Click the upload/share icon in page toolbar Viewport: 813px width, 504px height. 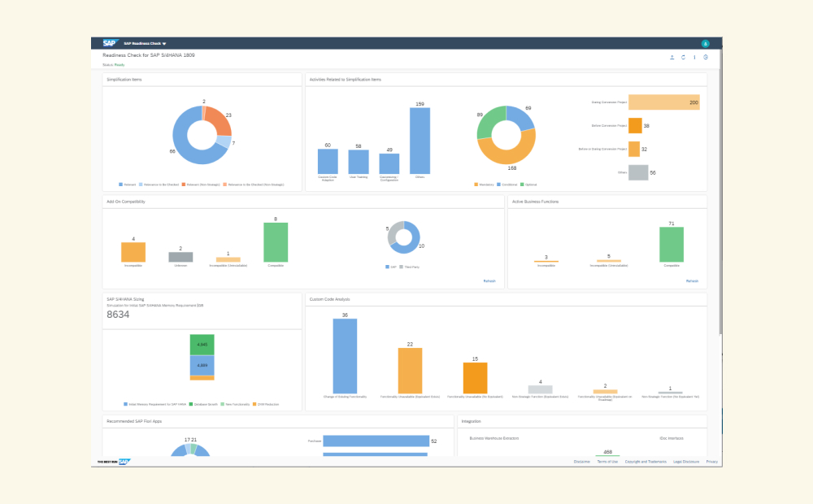pos(672,58)
